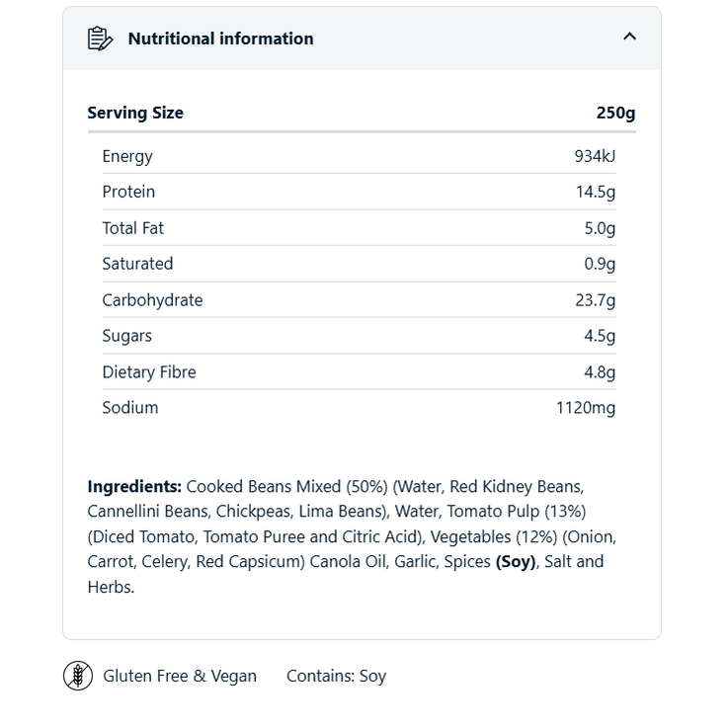Click the Serving Size label

coord(135,113)
